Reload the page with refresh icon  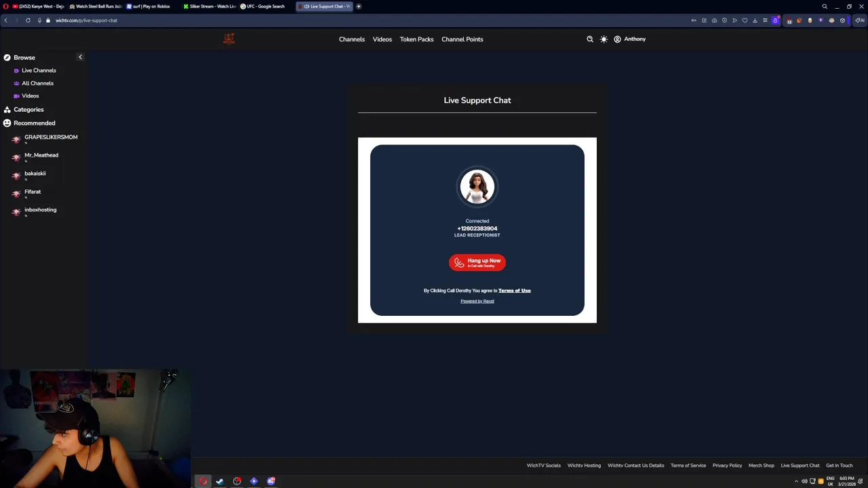[x=28, y=20]
